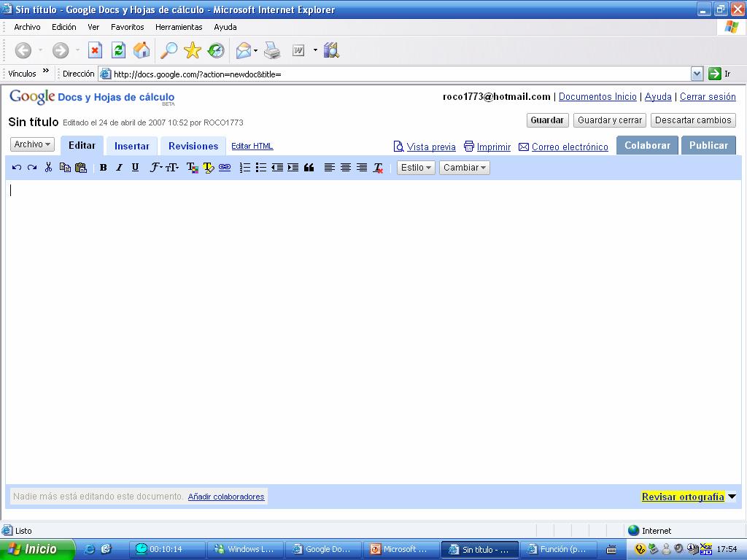Align text to the right

click(362, 168)
